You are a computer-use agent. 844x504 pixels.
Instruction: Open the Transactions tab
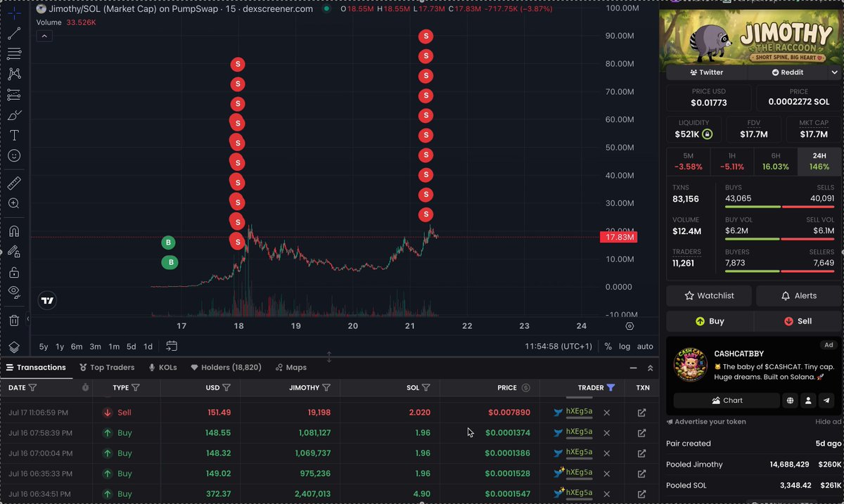(x=35, y=367)
